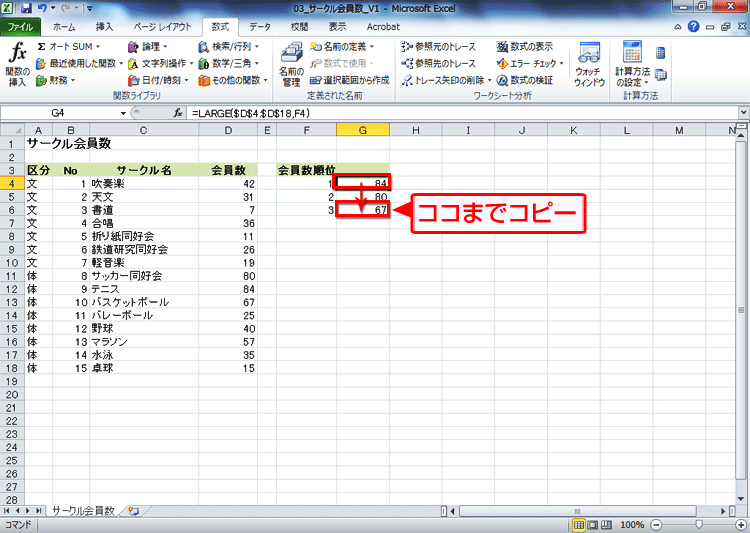Click the zoom slider handle
750x533 pixels.
(699, 525)
